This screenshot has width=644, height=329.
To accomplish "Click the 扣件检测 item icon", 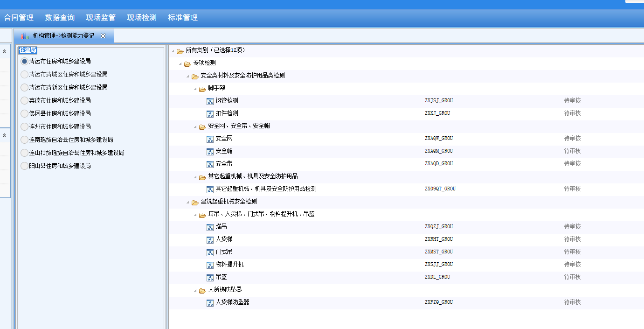I will [x=210, y=113].
